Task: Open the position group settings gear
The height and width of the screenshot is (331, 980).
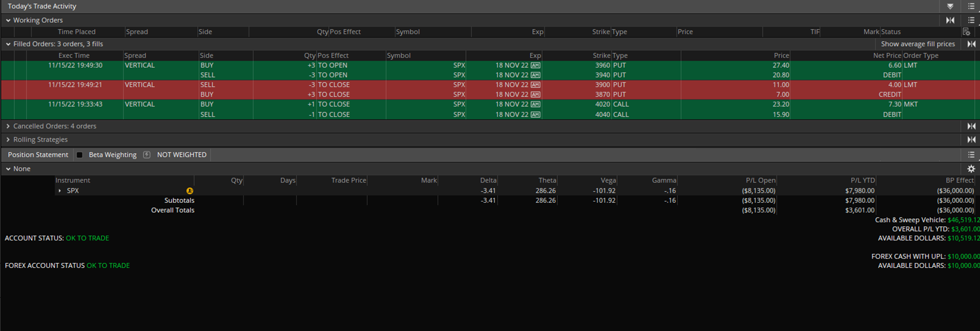Action: tap(971, 169)
